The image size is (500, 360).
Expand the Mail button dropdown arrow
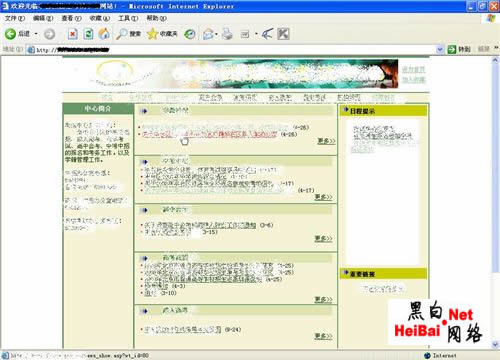tap(217, 34)
